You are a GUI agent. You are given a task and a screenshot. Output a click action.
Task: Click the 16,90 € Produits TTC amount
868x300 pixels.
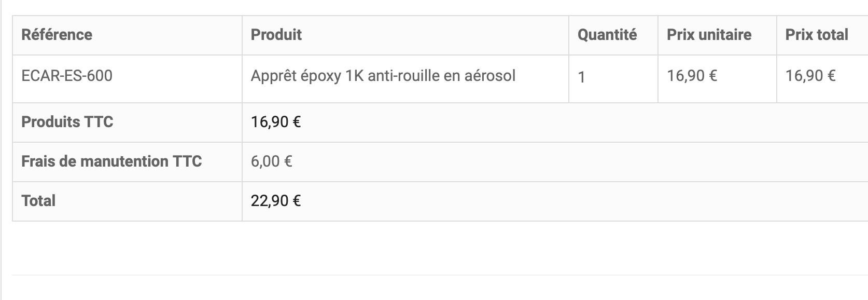(276, 122)
